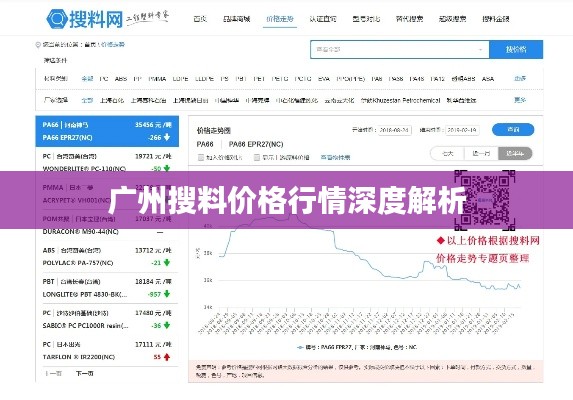
Task: Filter by LDPE material
Action: (x=180, y=79)
